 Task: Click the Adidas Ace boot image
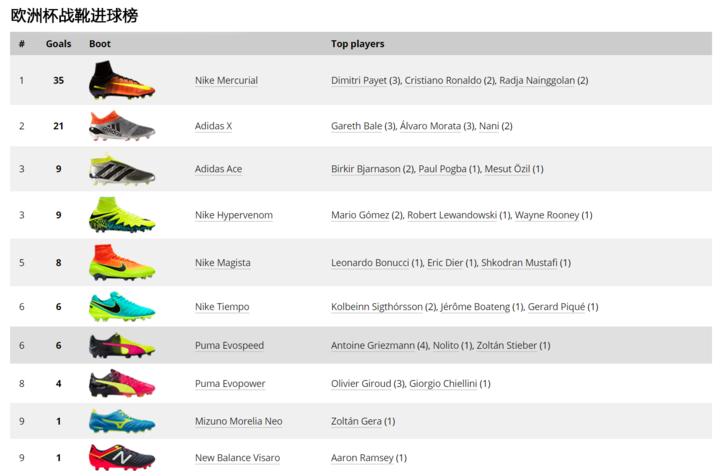coord(121,169)
